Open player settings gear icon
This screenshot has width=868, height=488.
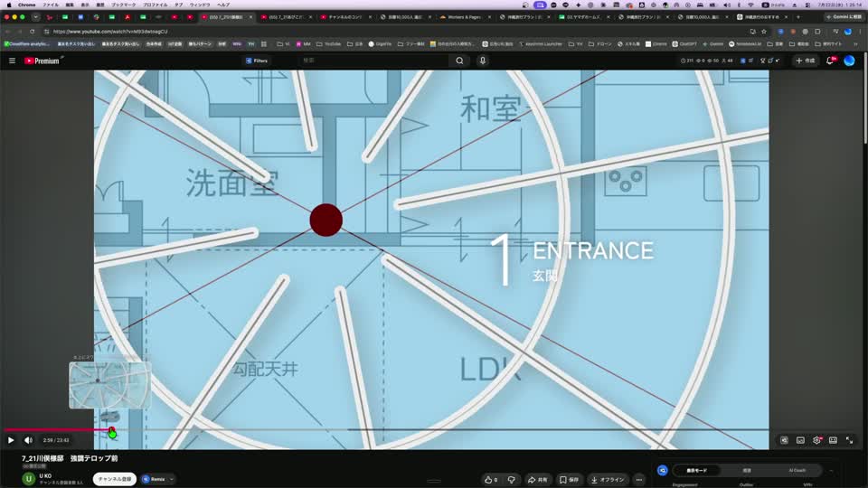tap(816, 440)
